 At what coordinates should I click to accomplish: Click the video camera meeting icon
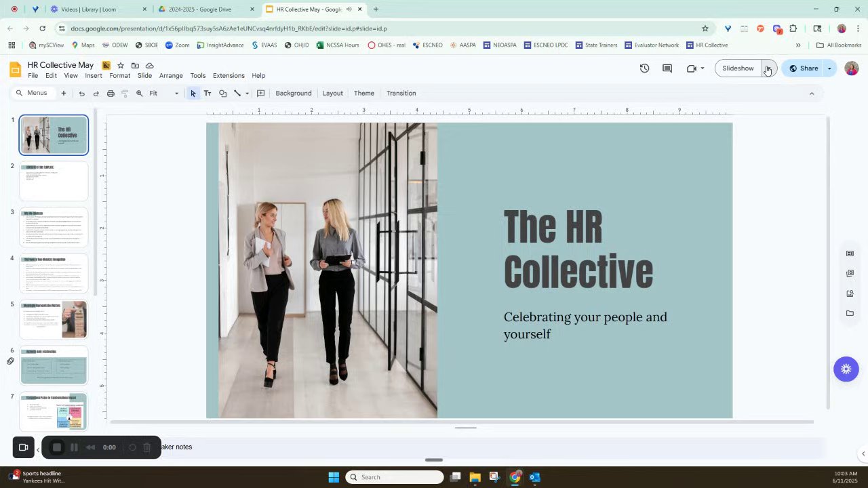pyautogui.click(x=692, y=68)
